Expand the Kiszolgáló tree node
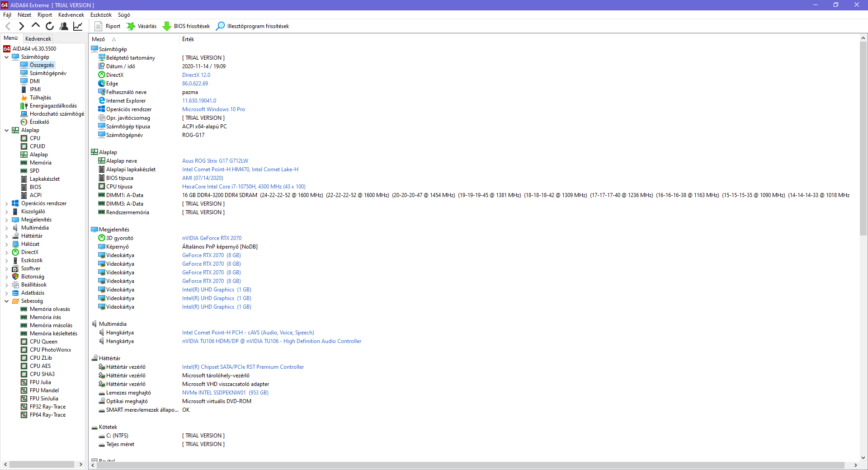 pos(6,211)
